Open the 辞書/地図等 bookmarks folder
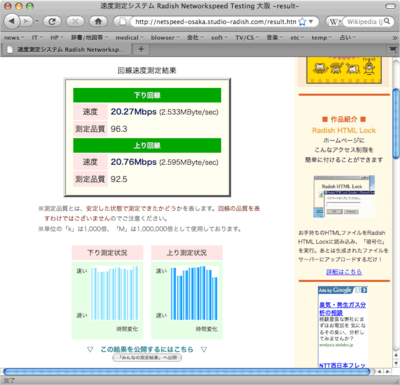The image size is (400, 385). (x=89, y=38)
